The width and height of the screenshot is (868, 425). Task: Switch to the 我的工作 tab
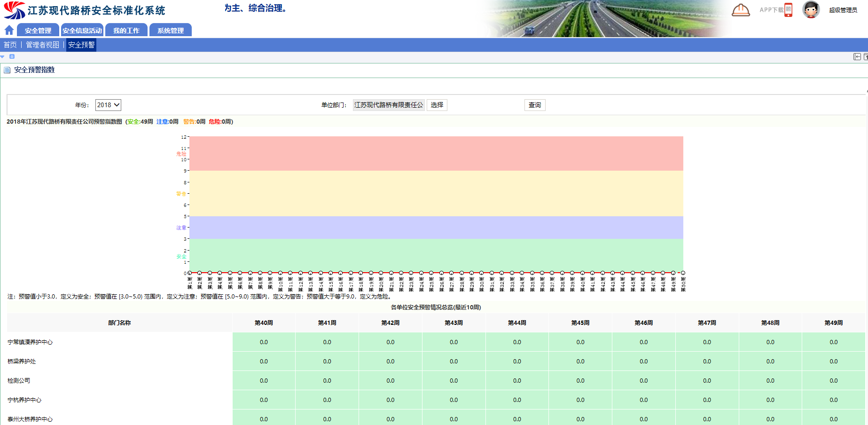click(126, 31)
